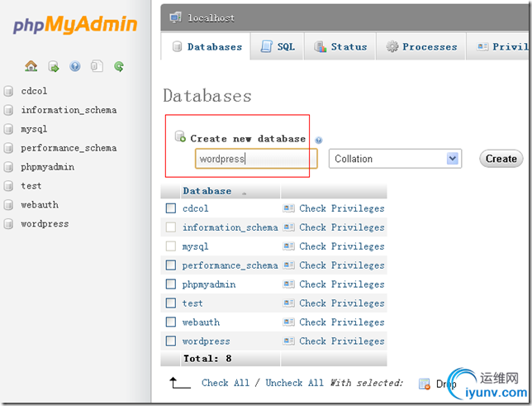Click privileges icon in cdcol row
This screenshot has height=406, width=532.
click(288, 208)
